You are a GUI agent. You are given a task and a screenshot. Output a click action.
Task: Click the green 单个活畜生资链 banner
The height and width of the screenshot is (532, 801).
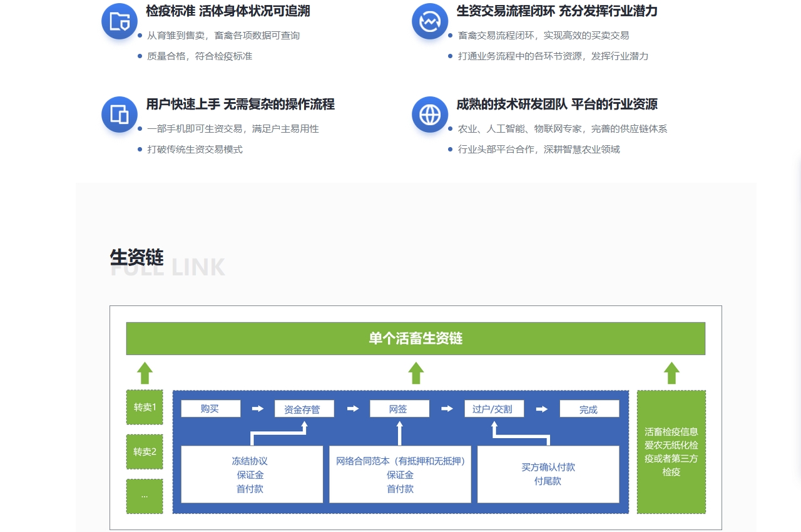coord(416,338)
